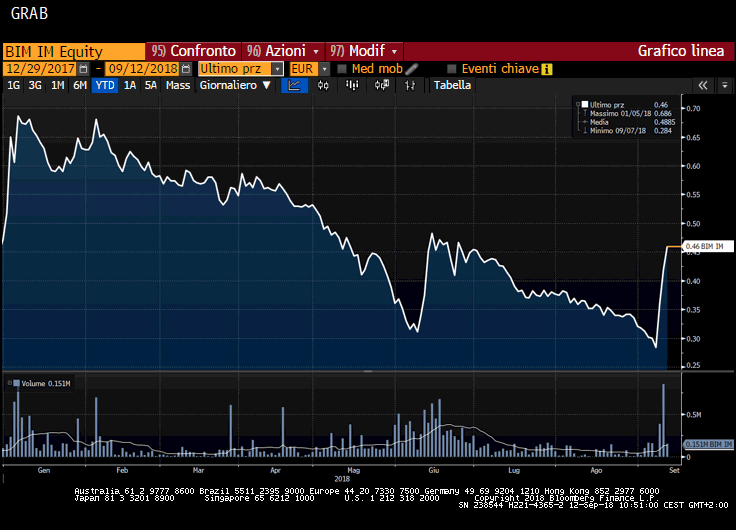Open chart options menu arrow
736x530 pixels.
coord(725,85)
